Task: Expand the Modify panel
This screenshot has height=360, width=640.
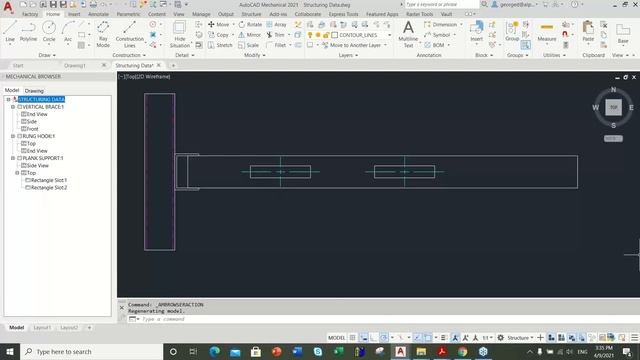Action: (255, 55)
